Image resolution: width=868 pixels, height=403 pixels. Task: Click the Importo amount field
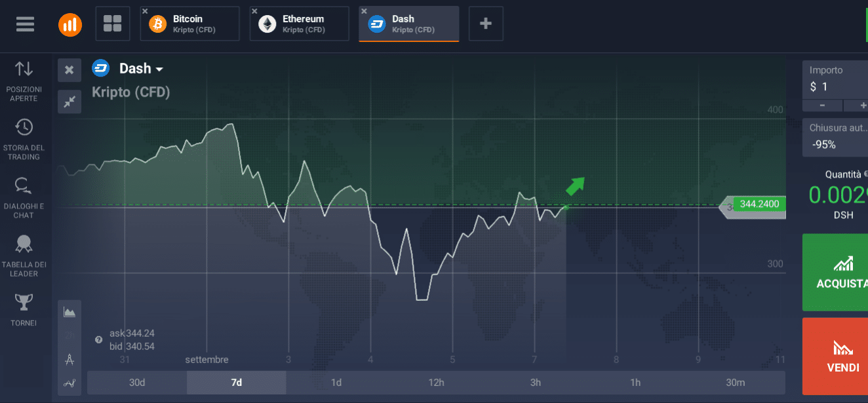835,79
